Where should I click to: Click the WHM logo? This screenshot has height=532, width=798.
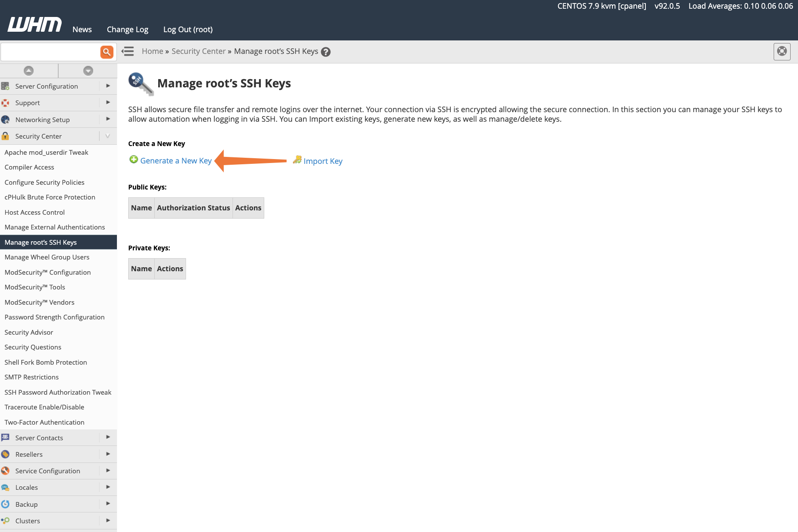(34, 25)
